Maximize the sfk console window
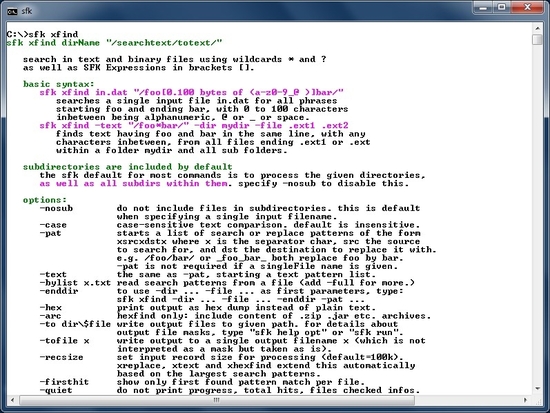This screenshot has width=550, height=413. coord(502,8)
